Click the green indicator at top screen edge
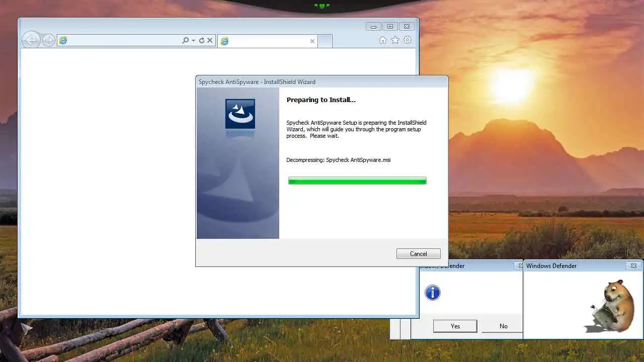 (322, 6)
